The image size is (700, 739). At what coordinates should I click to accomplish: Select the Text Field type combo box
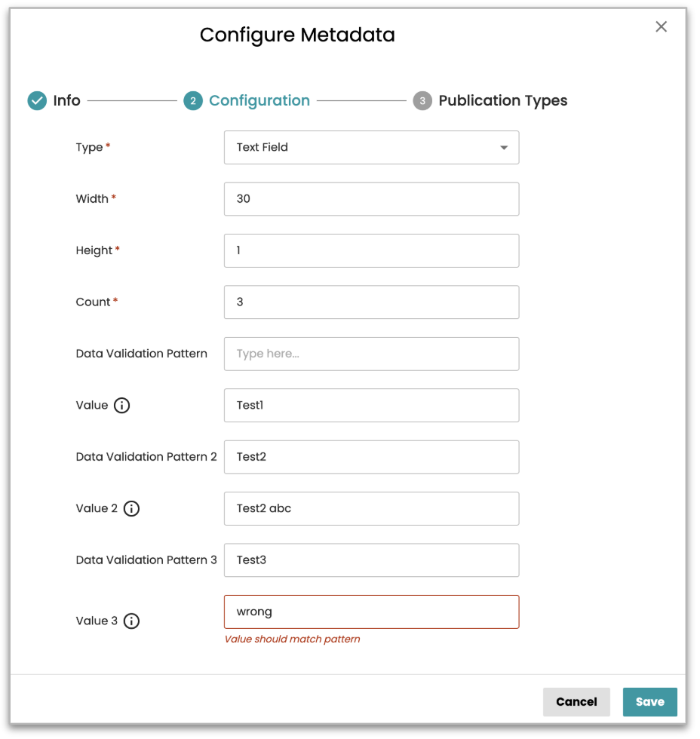[x=362, y=148]
